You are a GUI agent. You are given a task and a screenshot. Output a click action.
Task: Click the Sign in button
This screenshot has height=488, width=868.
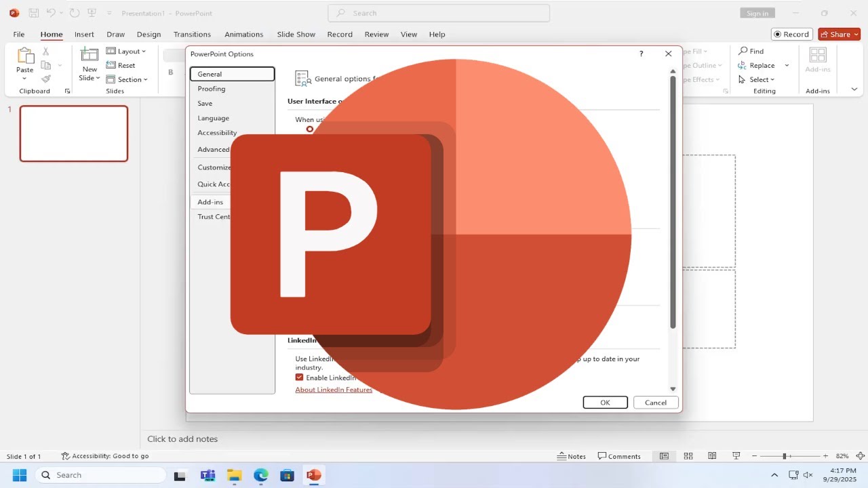tap(757, 14)
